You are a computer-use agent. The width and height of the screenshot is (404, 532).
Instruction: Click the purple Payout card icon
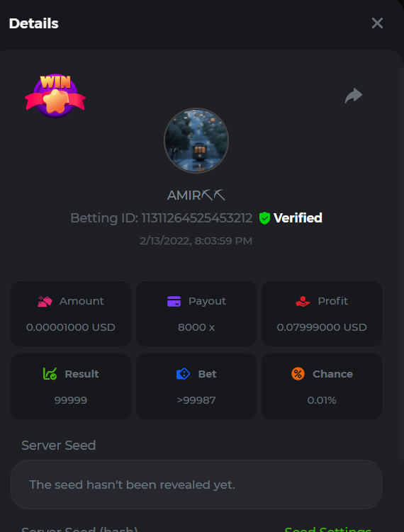pos(174,301)
